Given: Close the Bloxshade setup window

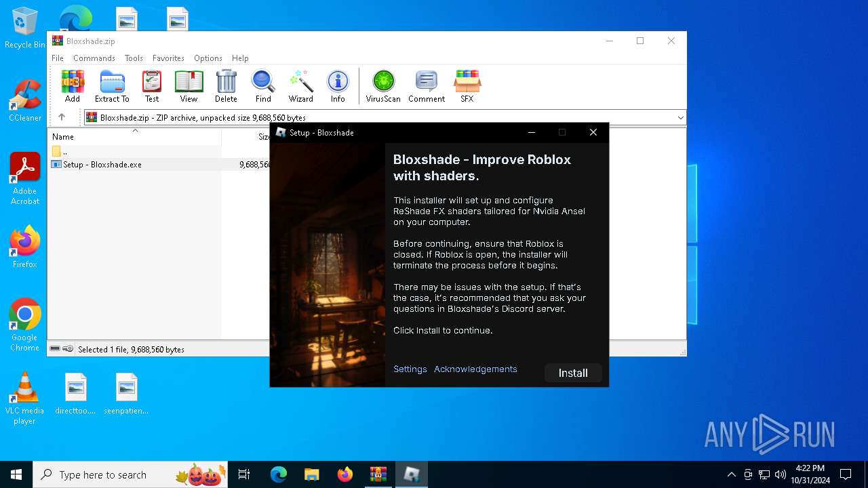Looking at the screenshot, I should pos(593,132).
